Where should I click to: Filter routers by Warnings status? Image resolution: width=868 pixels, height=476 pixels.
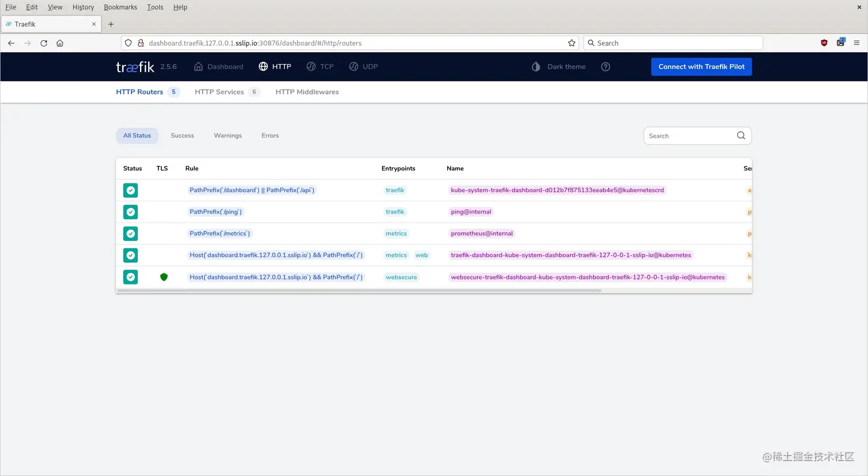(228, 135)
